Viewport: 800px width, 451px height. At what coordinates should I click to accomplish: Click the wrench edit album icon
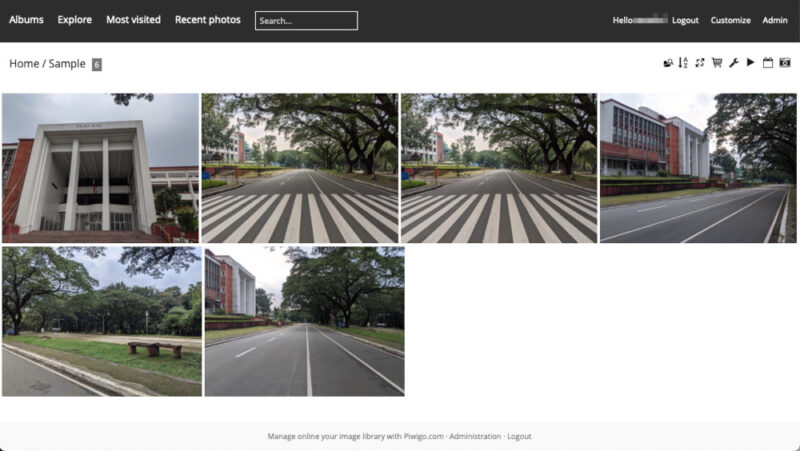(x=734, y=63)
